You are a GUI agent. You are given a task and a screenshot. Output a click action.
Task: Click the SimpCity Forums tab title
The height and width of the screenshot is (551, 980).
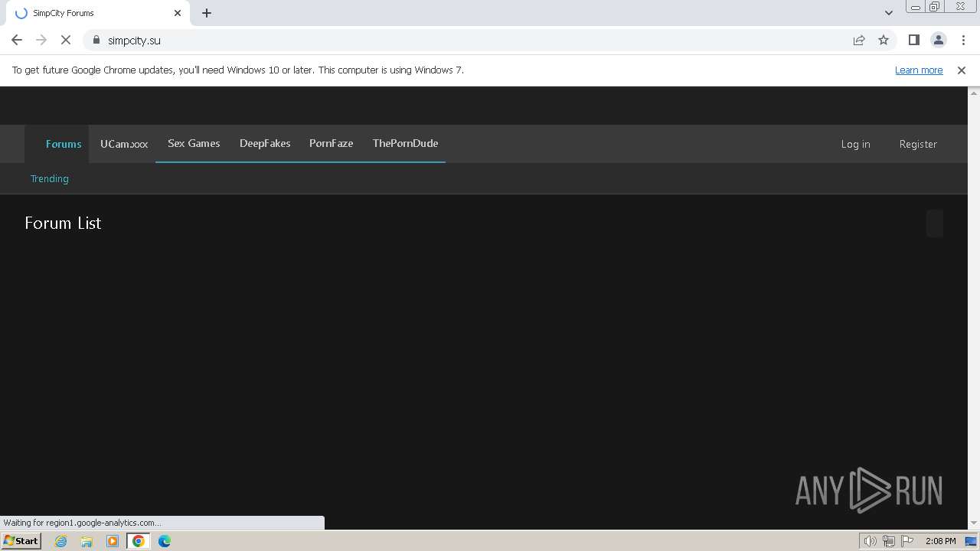(64, 13)
